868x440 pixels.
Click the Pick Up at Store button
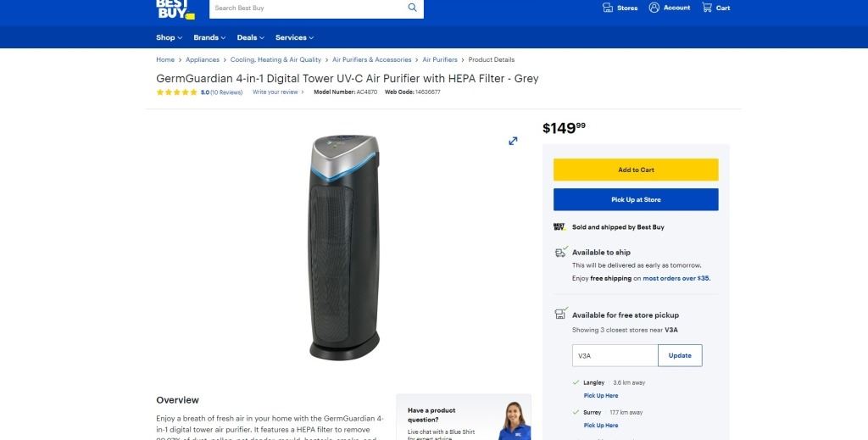point(636,200)
